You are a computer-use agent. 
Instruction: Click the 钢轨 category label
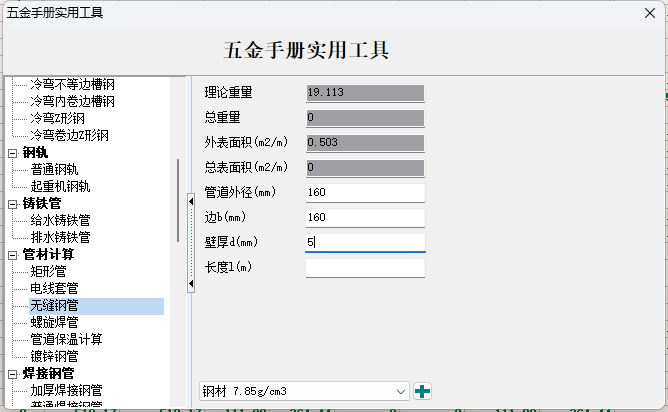click(x=35, y=153)
